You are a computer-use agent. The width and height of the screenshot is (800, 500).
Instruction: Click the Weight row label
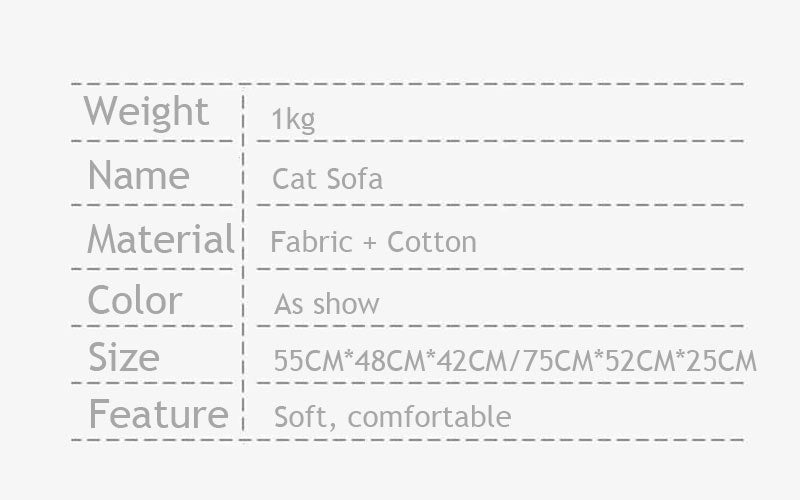click(x=146, y=112)
